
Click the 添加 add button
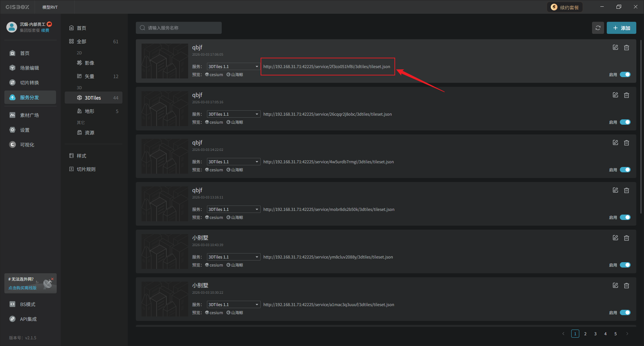[621, 28]
